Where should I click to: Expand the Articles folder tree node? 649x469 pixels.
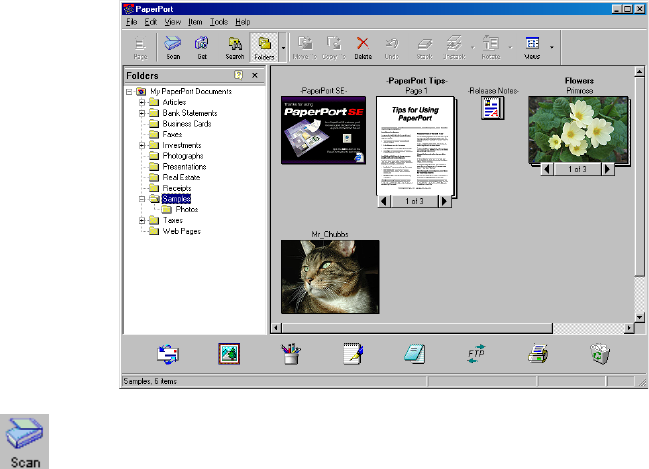point(142,102)
